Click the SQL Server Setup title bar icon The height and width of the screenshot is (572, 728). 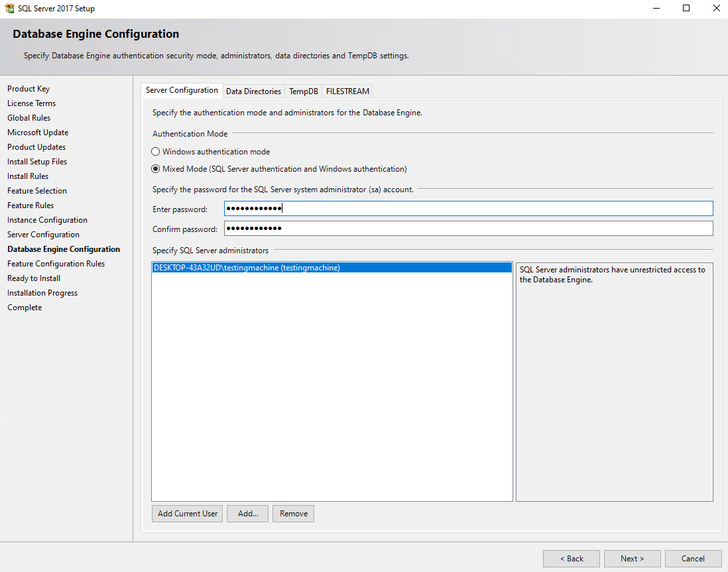9,9
